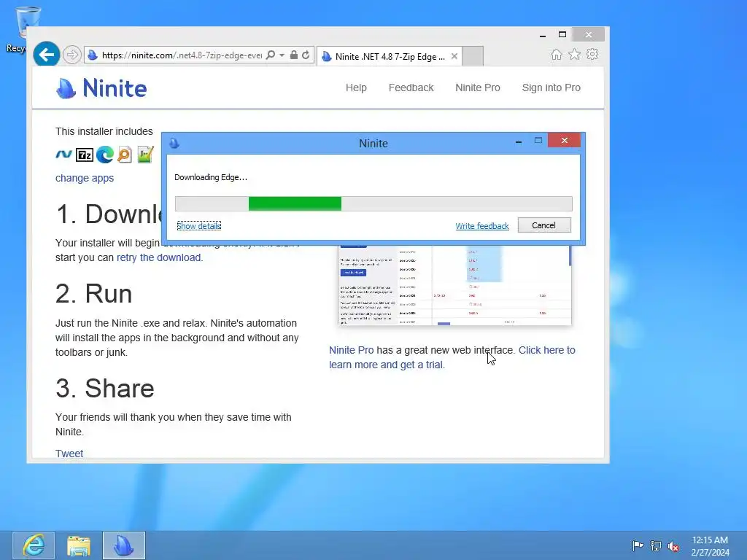Click Show details in the Ninite dialog
The height and width of the screenshot is (560, 747).
[x=198, y=226]
